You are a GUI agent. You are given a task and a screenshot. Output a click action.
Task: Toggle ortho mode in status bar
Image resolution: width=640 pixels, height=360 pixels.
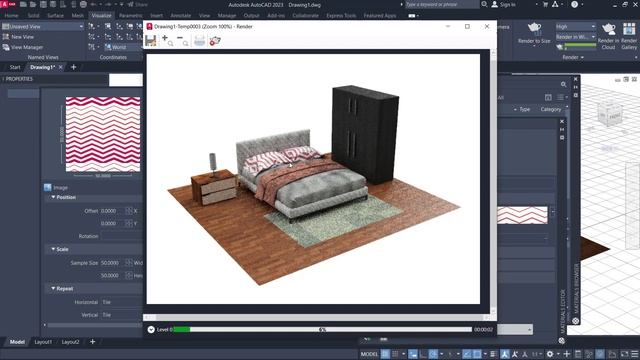[422, 354]
